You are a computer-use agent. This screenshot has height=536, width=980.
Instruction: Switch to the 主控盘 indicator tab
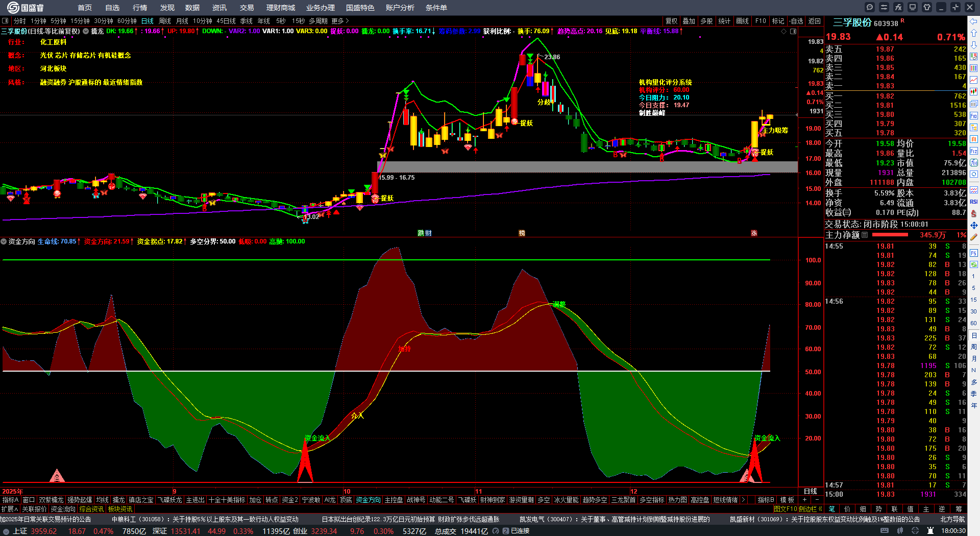point(394,500)
